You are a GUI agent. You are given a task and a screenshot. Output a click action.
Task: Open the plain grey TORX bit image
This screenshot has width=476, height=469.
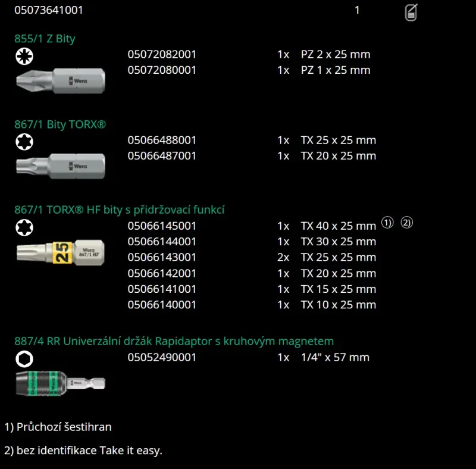(60, 165)
